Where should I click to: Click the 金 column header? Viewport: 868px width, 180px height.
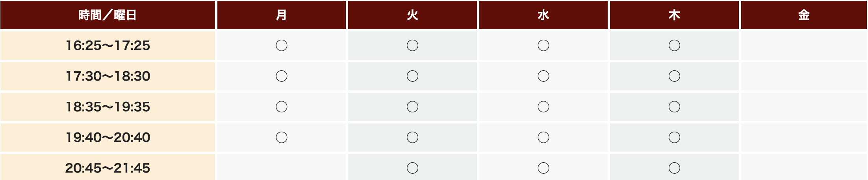804,15
